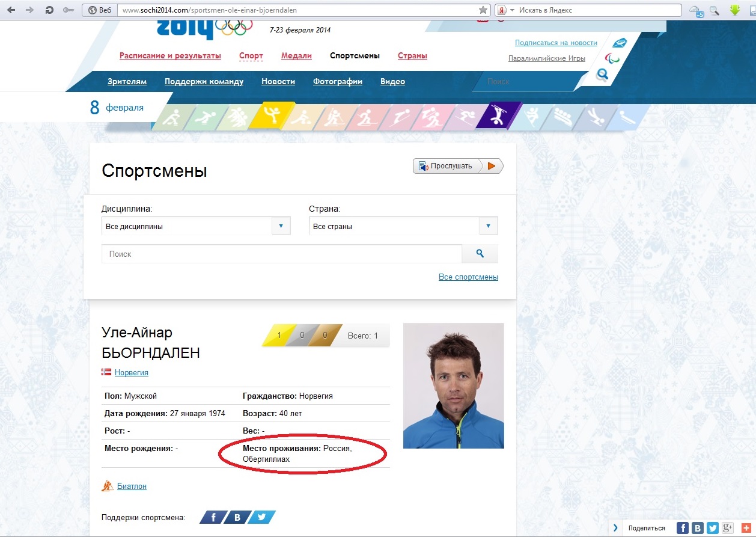Screen dimensions: 756x537
Task: Open the 'Медали' menu item
Action: click(296, 56)
